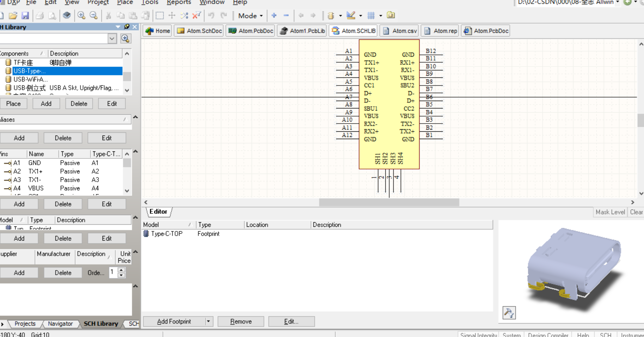Click the Undo arrow icon
Image resolution: width=644 pixels, height=337 pixels.
click(211, 15)
